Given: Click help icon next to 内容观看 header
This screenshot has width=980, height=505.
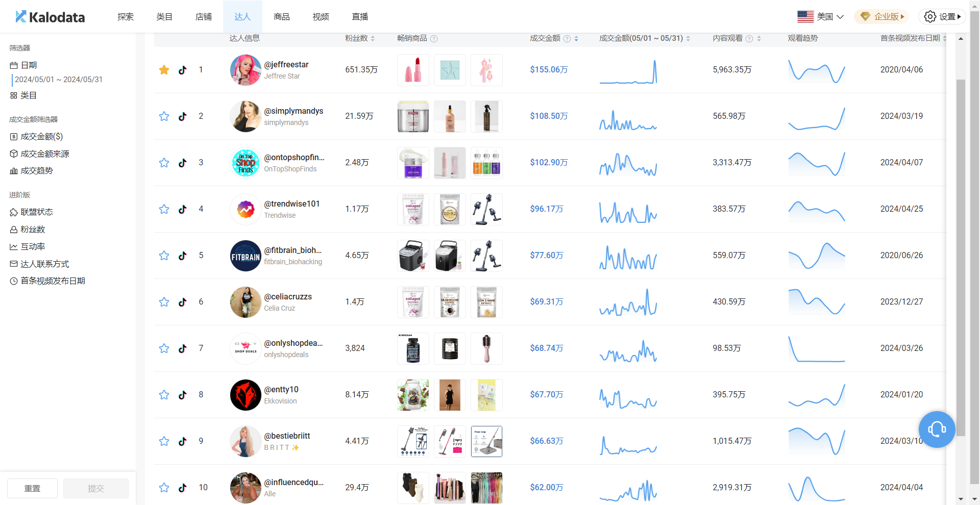Looking at the screenshot, I should tap(749, 39).
